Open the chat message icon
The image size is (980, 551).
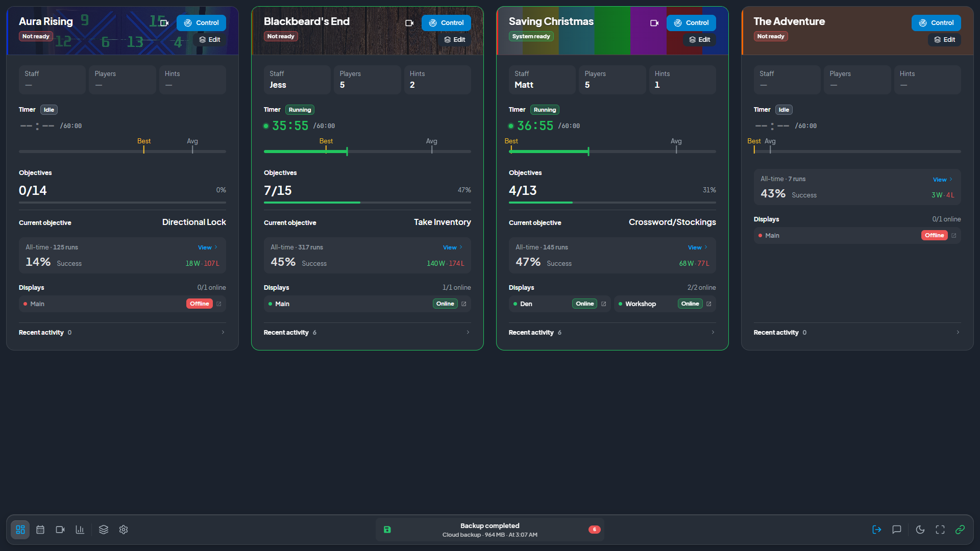tap(897, 530)
